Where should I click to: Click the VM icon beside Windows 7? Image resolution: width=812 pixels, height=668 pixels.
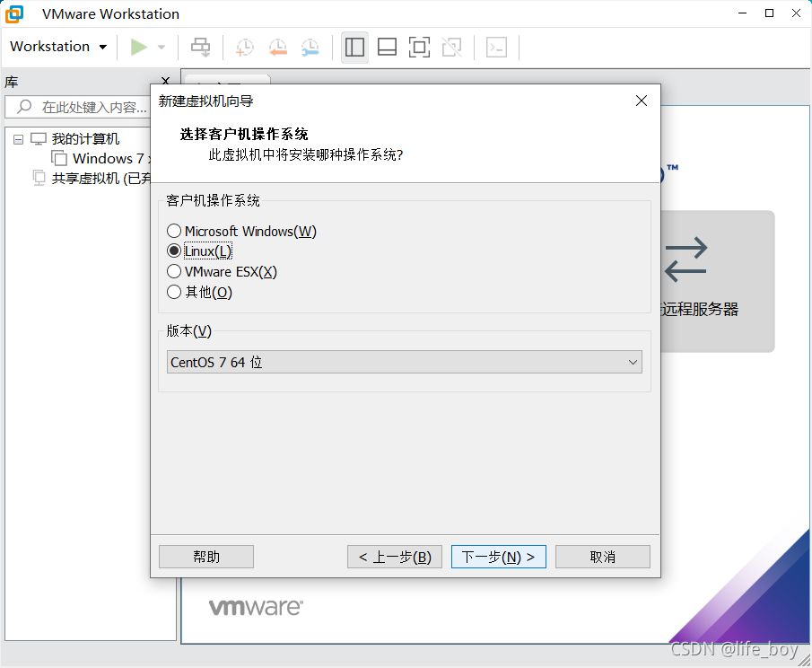tap(59, 158)
